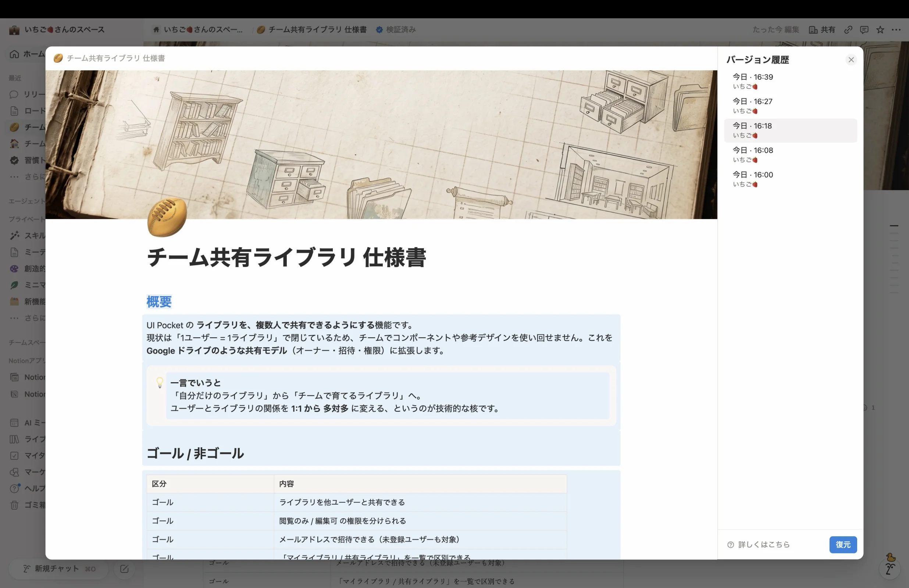
Task: Open comments with the speech bubble icon
Action: coord(864,29)
